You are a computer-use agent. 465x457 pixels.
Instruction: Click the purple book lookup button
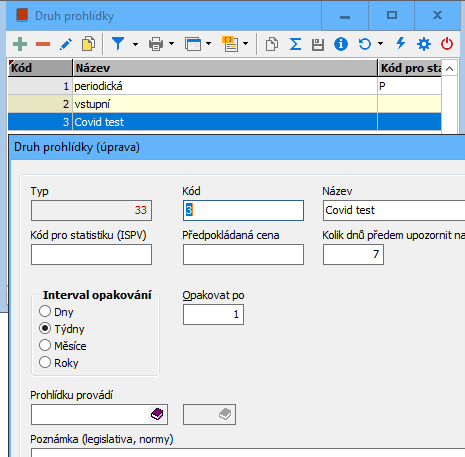[157, 414]
